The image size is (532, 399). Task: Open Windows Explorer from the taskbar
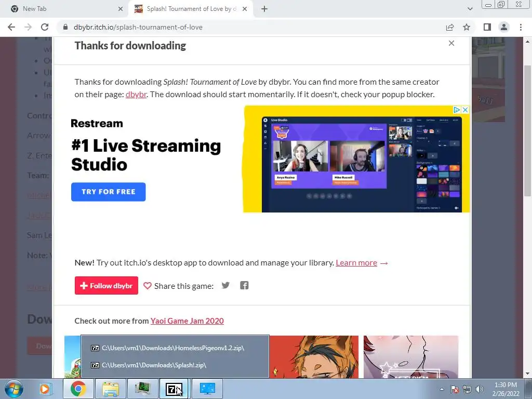(x=110, y=389)
